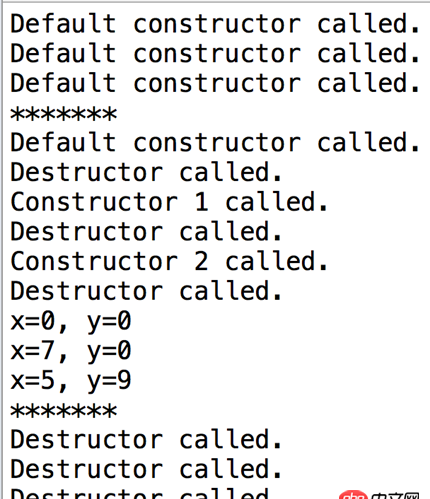The height and width of the screenshot is (499, 430).
Task: Click the partially cut-off Destructor line at bottom
Action: pyautogui.click(x=140, y=494)
